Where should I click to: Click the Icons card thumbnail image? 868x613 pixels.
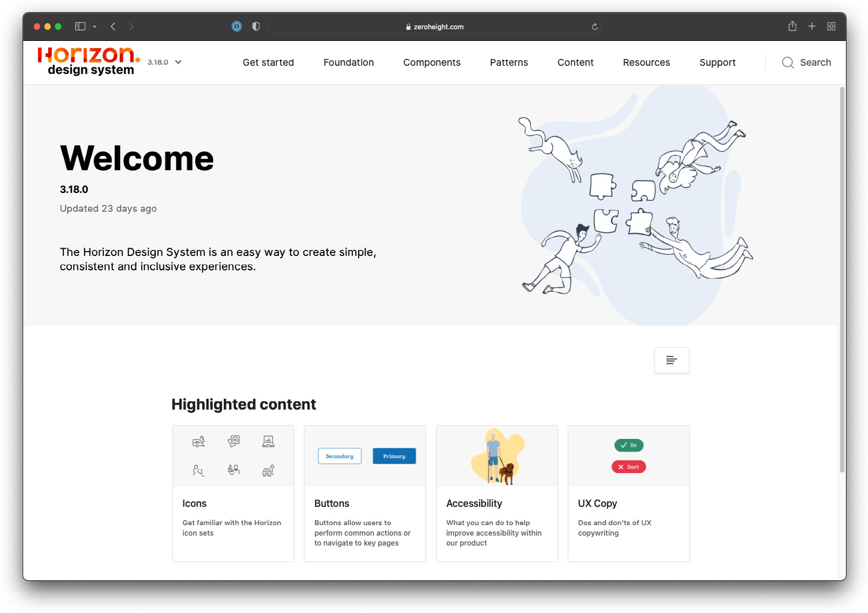[x=233, y=456]
